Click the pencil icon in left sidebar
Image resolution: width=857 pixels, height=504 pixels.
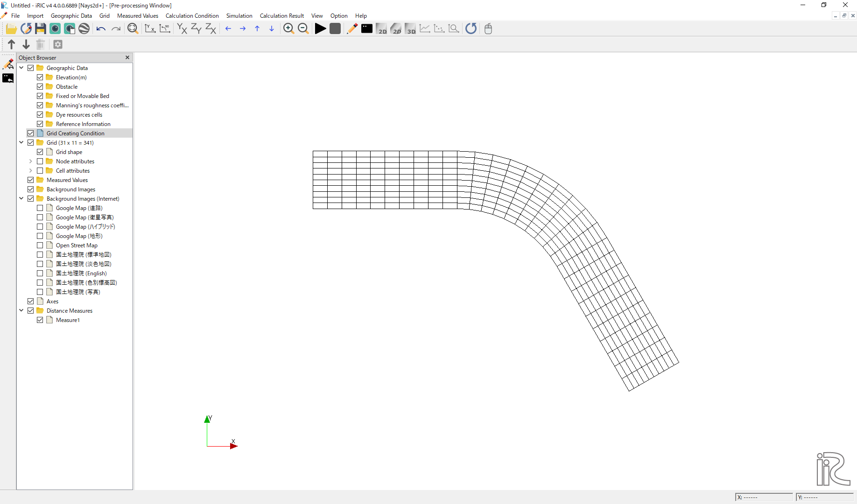click(x=8, y=64)
